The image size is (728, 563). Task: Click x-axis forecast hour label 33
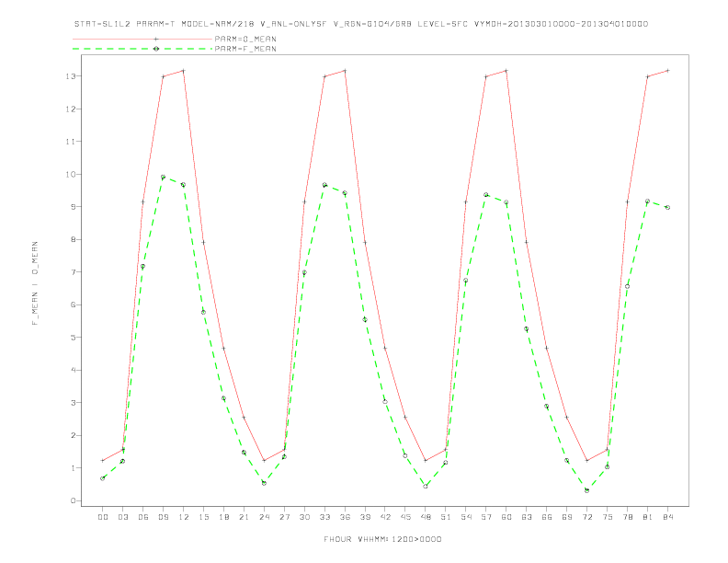324,517
